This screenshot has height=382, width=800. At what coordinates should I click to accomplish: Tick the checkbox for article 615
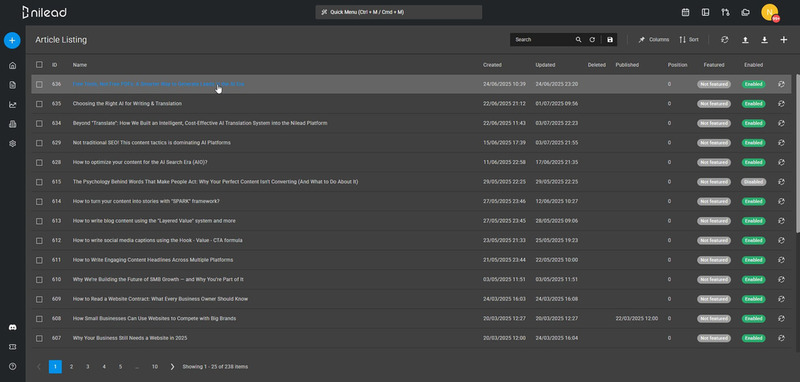[x=39, y=182]
